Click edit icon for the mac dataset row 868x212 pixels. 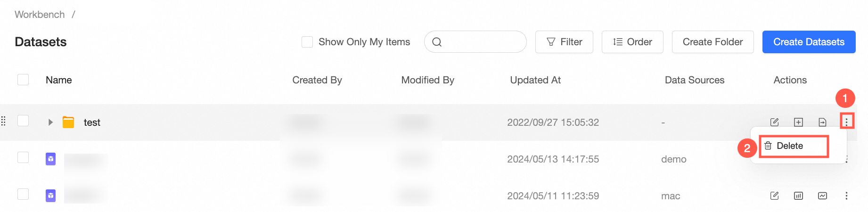tap(774, 196)
